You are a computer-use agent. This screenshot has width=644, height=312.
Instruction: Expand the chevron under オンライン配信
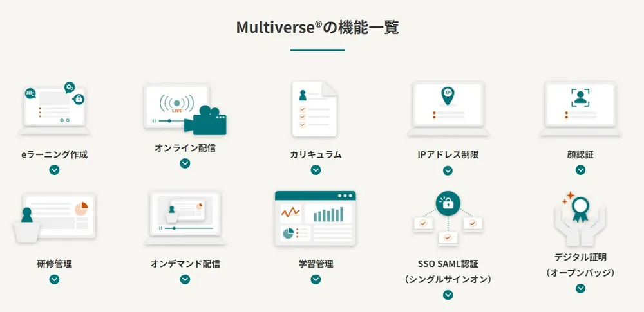pos(185,163)
